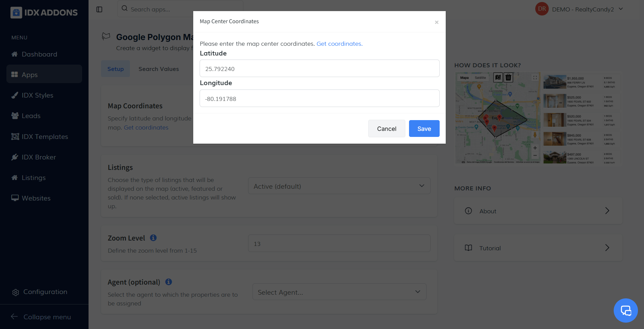Click the Latitude input field
This screenshot has width=644, height=329.
pos(319,69)
